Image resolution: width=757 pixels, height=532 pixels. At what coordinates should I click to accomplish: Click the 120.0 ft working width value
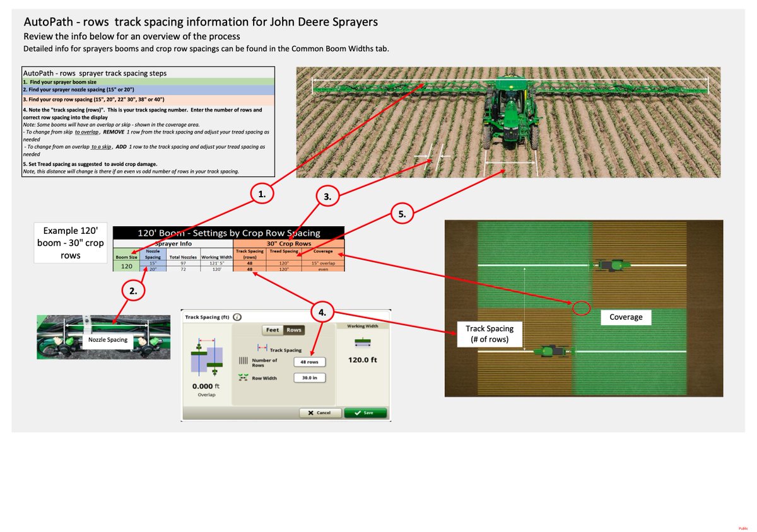(x=362, y=361)
